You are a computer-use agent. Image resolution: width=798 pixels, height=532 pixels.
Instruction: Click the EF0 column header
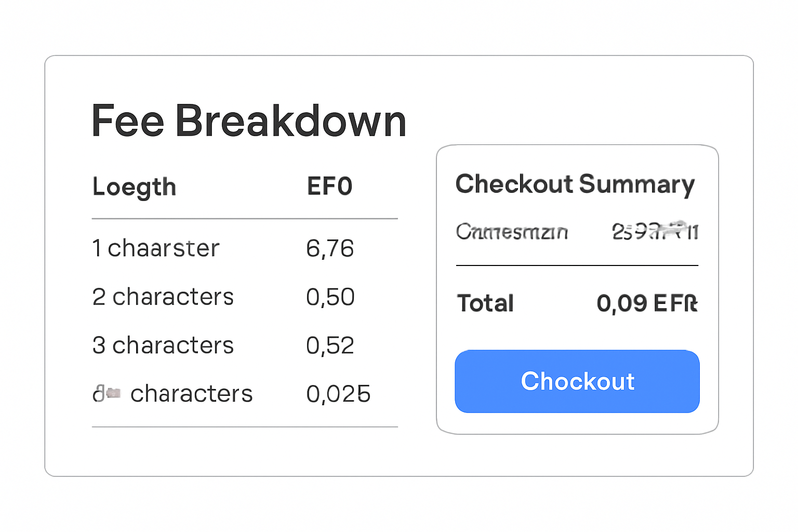[x=329, y=186]
